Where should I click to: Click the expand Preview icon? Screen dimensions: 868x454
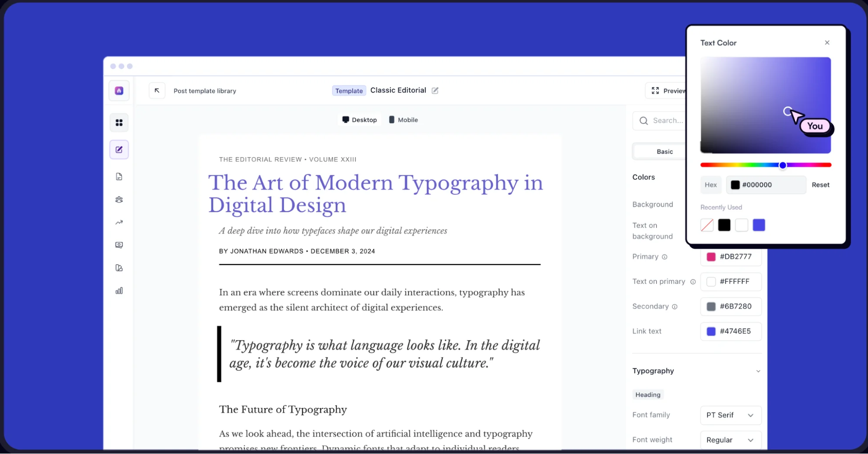pos(655,91)
